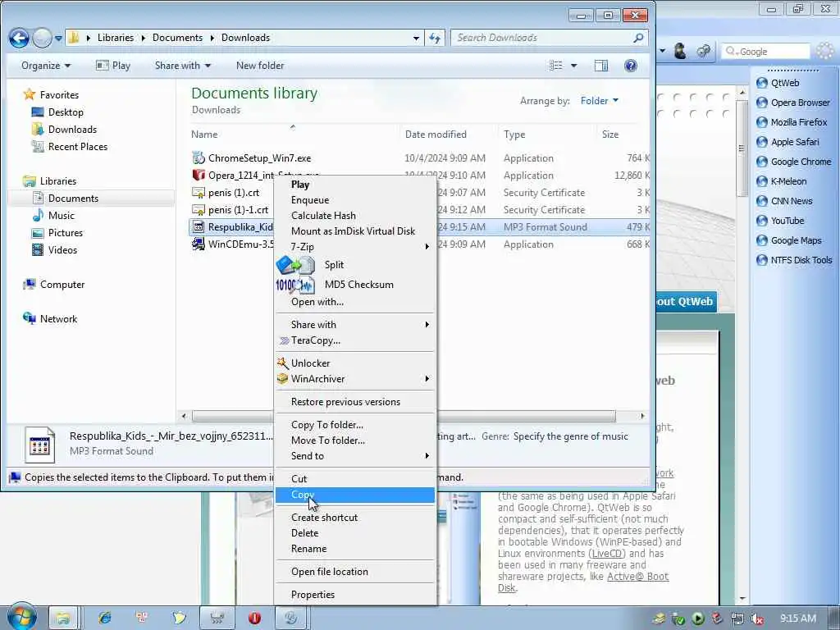Open Opera Browser bookmark in QtWeb
This screenshot has height=630, width=840.
(793, 103)
